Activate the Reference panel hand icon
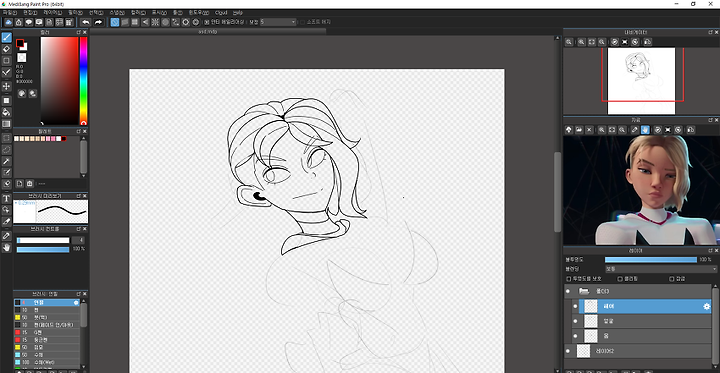This screenshot has height=373, width=720. tap(645, 130)
